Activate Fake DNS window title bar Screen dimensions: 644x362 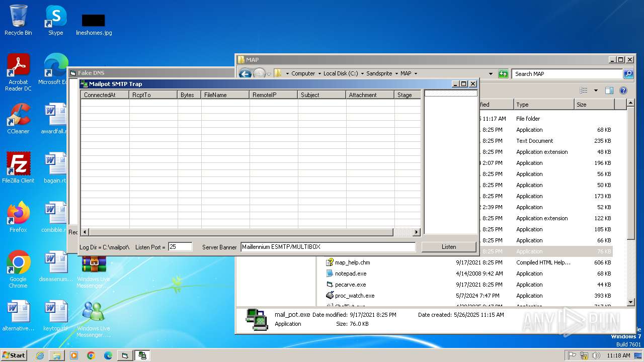click(x=151, y=73)
